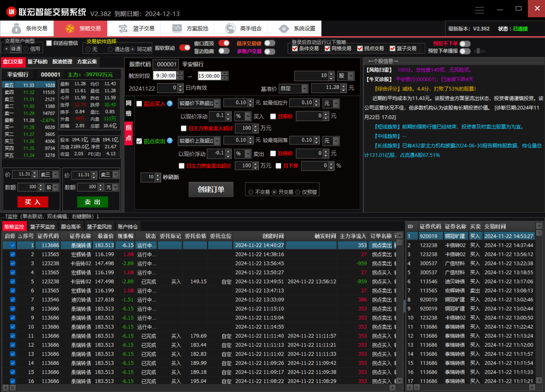545x392 pixels.
Task: Select 仅预警 radio option
Action: [298, 192]
